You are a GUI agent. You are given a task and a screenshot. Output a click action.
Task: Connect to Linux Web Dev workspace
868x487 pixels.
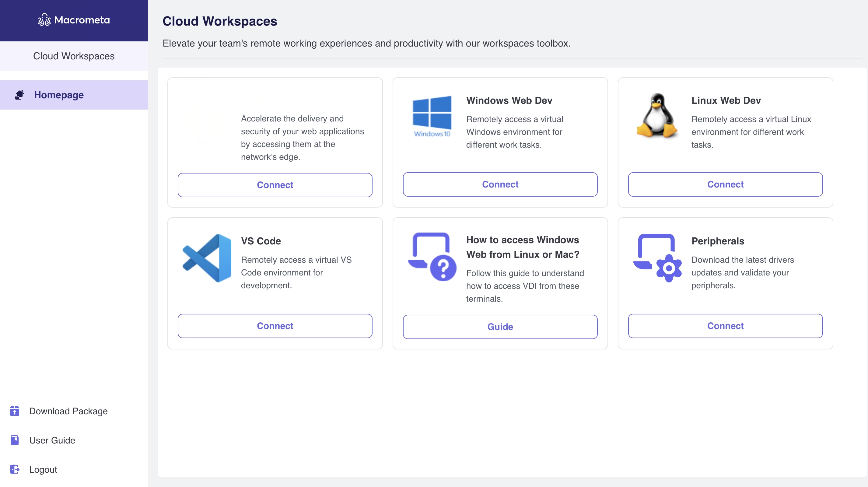pyautogui.click(x=725, y=184)
